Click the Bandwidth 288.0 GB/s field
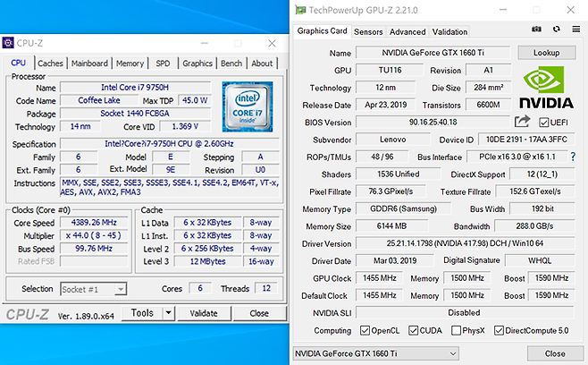The width and height of the screenshot is (588, 365). click(x=534, y=225)
